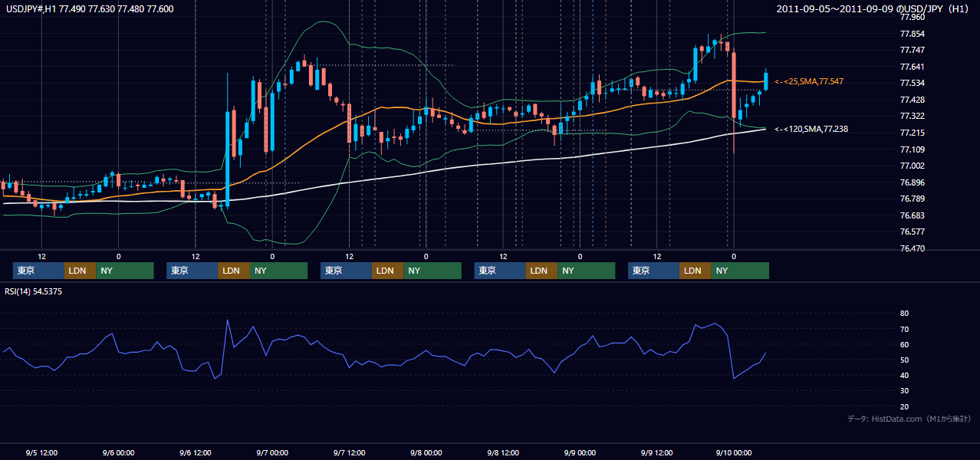
Task: Click the 77.109 price axis label
Action: tap(911, 149)
